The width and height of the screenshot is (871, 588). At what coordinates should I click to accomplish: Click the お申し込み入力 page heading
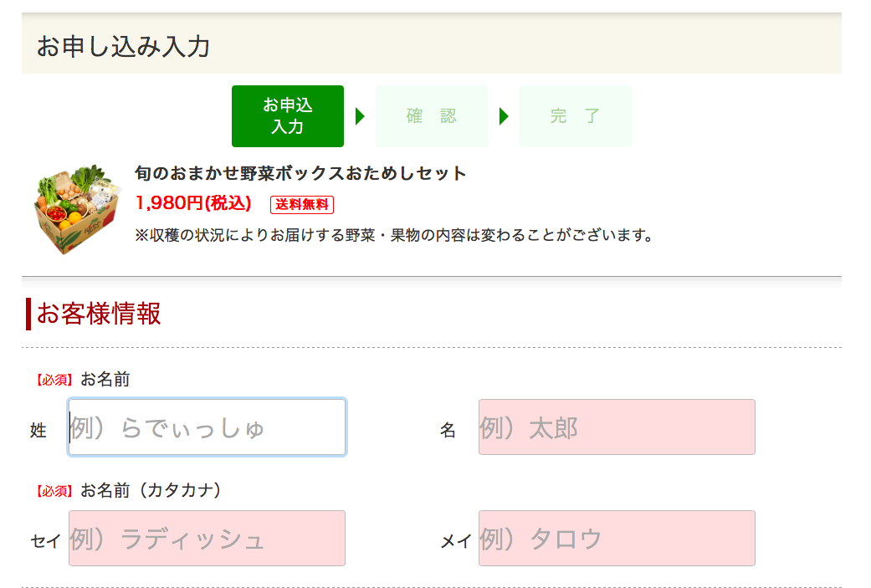coord(123,46)
